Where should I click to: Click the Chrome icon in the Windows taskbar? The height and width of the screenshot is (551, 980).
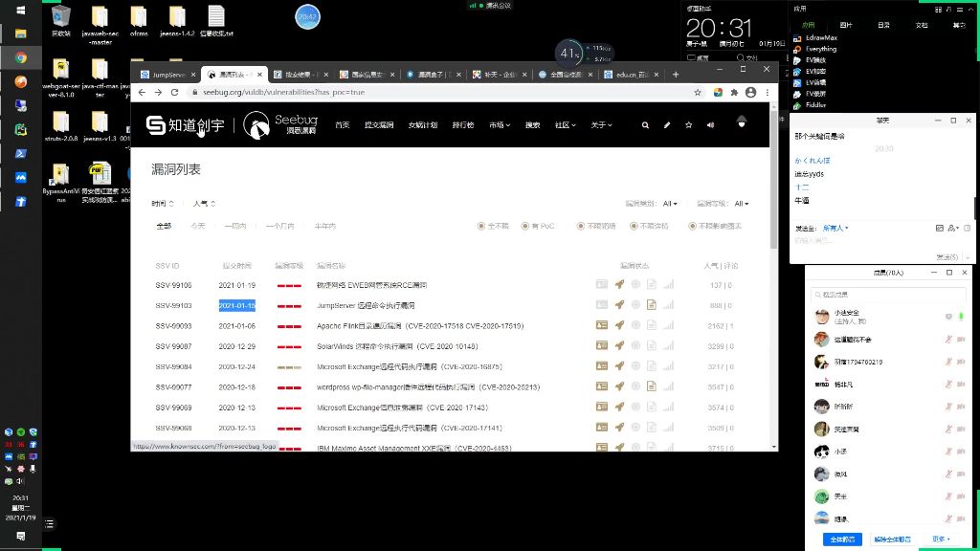click(21, 57)
